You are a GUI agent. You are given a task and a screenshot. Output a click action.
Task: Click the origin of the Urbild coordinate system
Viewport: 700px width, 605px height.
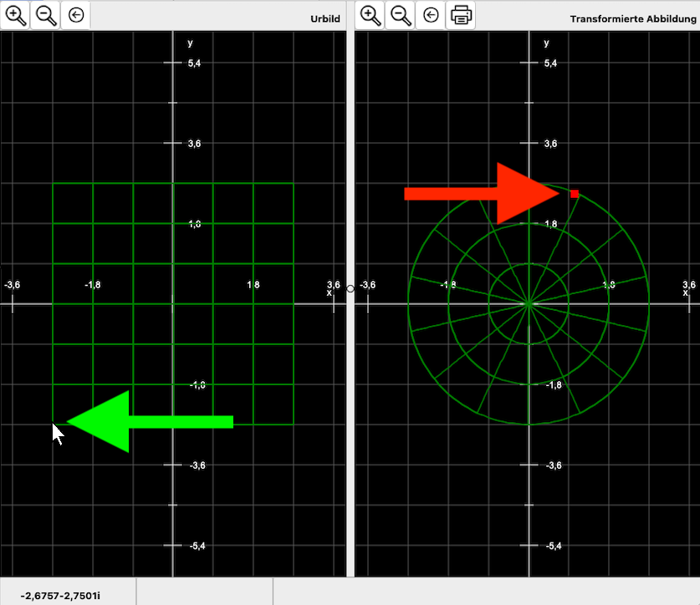pyautogui.click(x=173, y=304)
